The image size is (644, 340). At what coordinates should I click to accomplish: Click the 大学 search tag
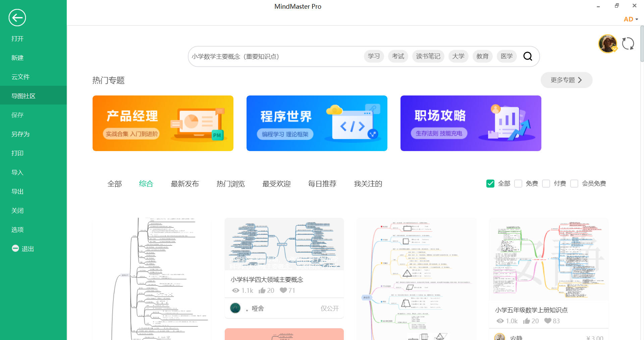(x=458, y=56)
